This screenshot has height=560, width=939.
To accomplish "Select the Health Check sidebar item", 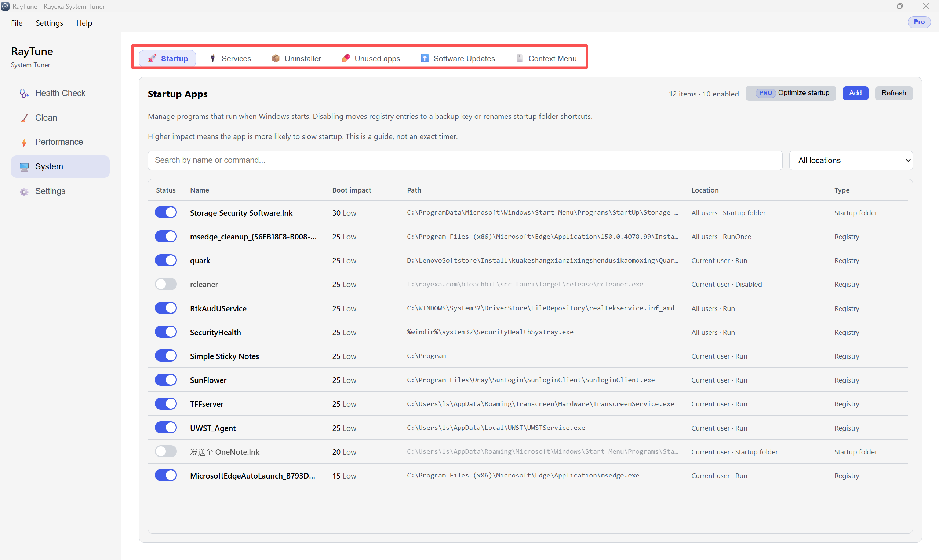I will coord(61,94).
